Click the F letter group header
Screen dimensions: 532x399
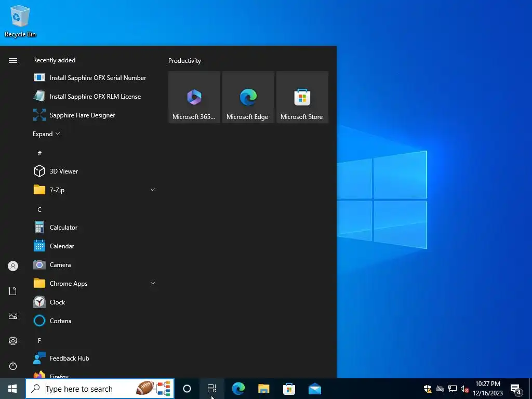pyautogui.click(x=39, y=341)
